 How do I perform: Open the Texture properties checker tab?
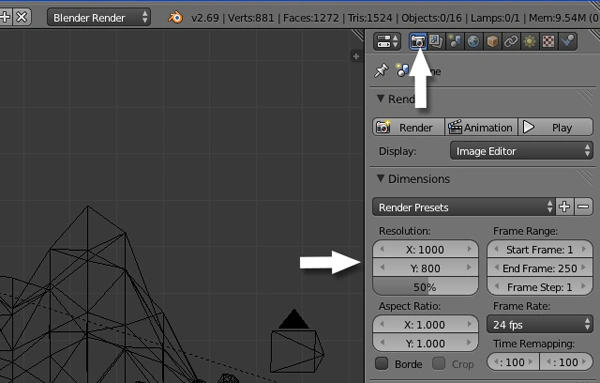[548, 41]
